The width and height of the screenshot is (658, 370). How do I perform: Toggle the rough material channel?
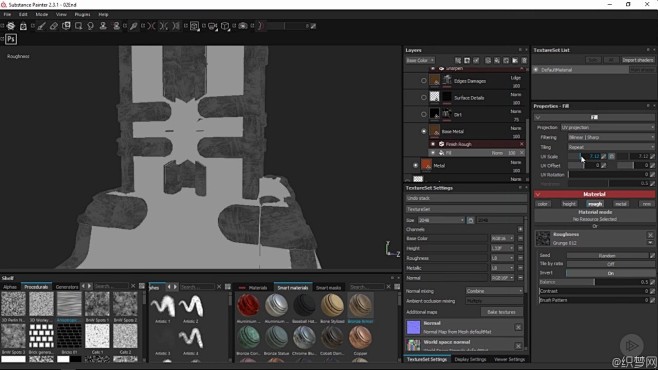click(x=595, y=204)
